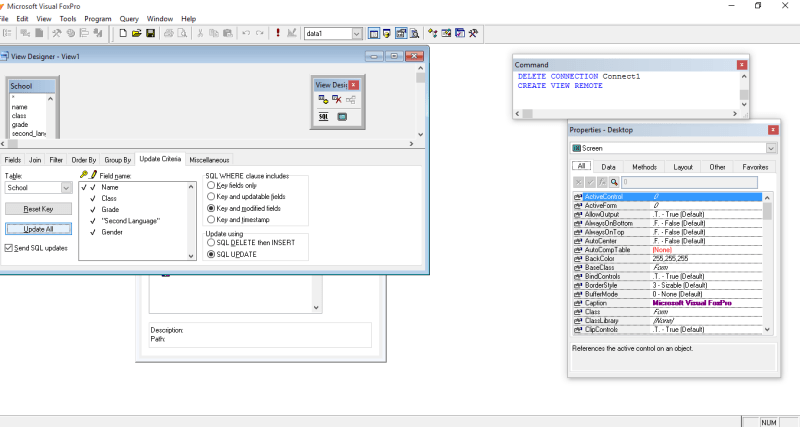This screenshot has height=427, width=800.
Task: Select the BackColor property row
Action: click(668, 259)
